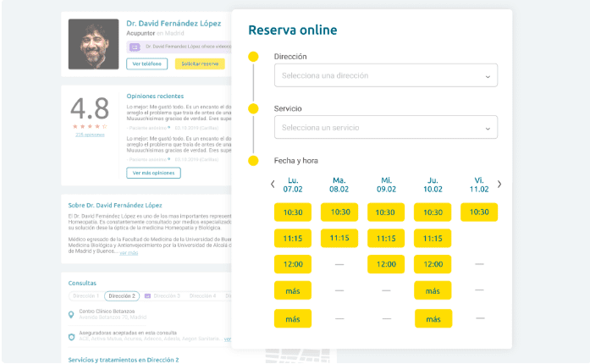Click the doctor's profile photo
The width and height of the screenshot is (590, 364).
pos(93,44)
